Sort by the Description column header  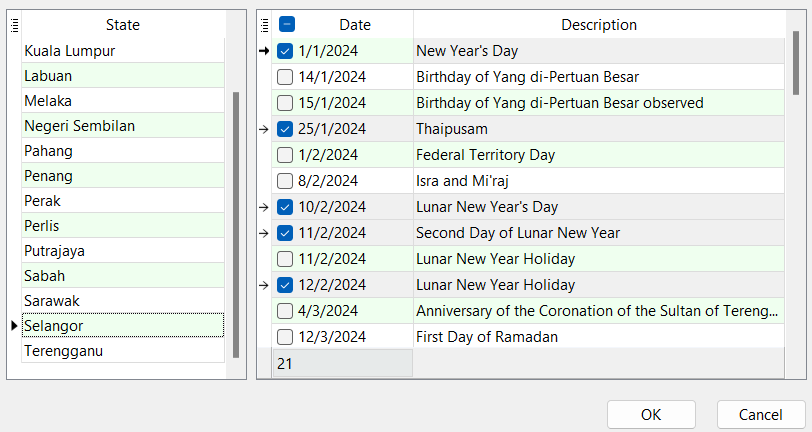pyautogui.click(x=598, y=25)
